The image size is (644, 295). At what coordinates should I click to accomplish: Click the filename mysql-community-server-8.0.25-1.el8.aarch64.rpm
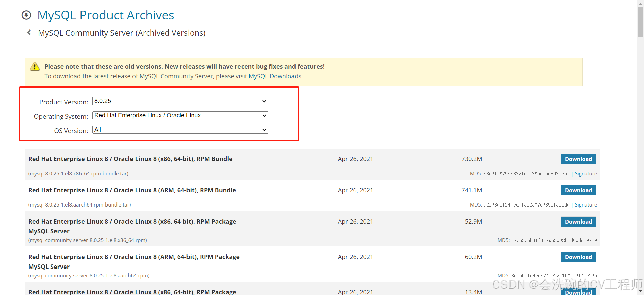(x=89, y=276)
